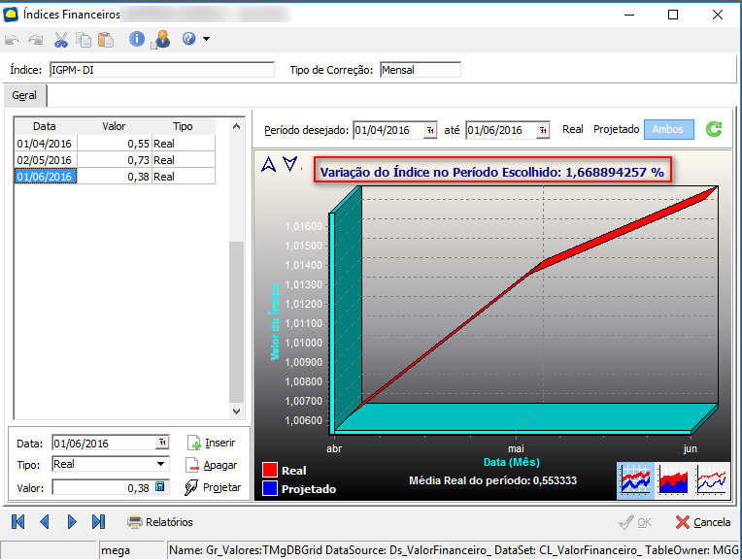Toggle the Ambos filter button

point(668,130)
